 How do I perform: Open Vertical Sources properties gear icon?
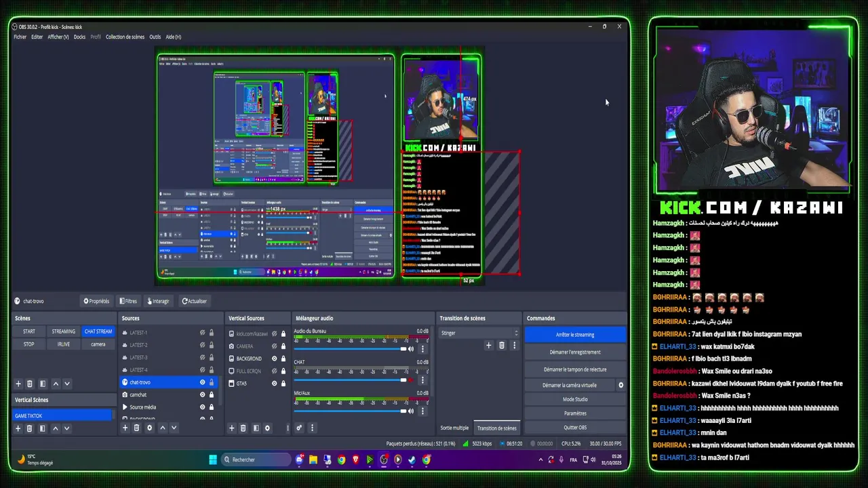tap(267, 428)
